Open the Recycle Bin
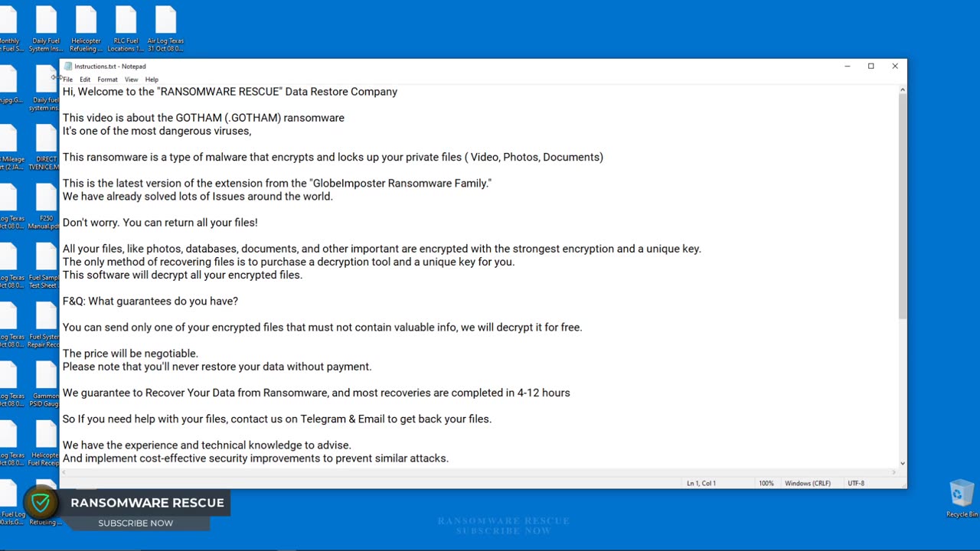Screen dimensions: 980x551 (x=962, y=499)
